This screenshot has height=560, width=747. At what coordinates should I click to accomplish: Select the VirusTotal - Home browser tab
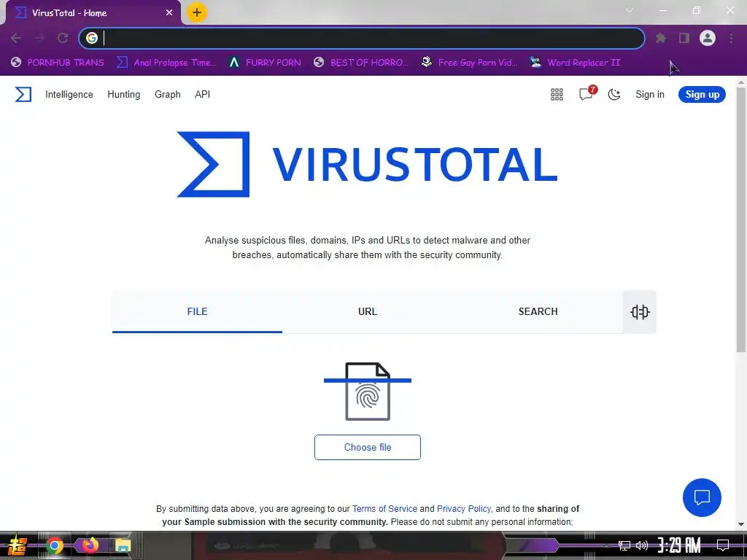[x=93, y=13]
